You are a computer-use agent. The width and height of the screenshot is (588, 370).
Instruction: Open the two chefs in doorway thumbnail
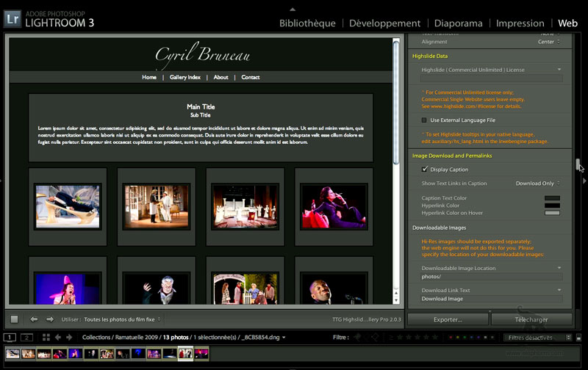[x=157, y=206]
